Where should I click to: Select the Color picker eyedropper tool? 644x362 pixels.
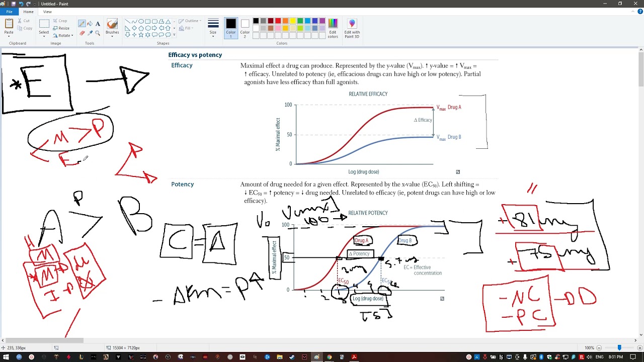click(90, 33)
